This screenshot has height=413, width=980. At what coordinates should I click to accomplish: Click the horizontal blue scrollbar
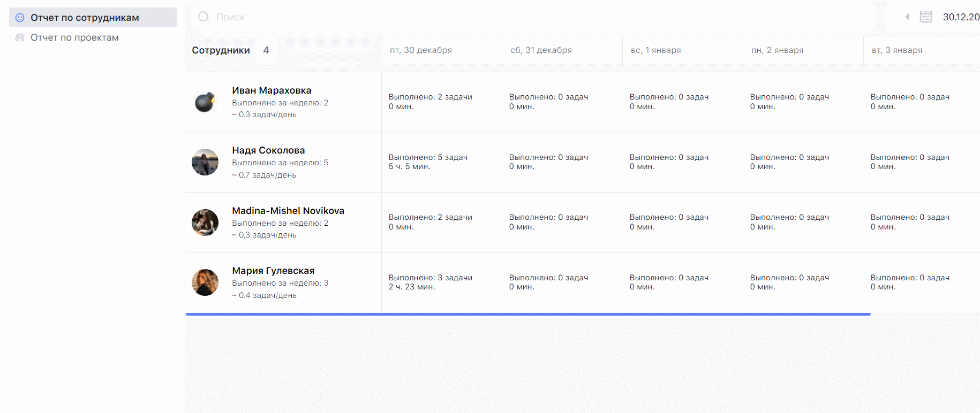pos(527,314)
